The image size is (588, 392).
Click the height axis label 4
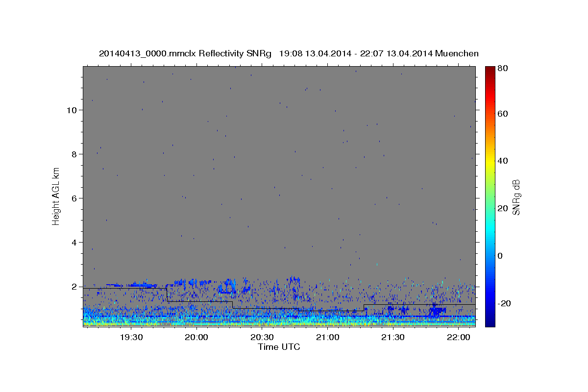click(74, 243)
